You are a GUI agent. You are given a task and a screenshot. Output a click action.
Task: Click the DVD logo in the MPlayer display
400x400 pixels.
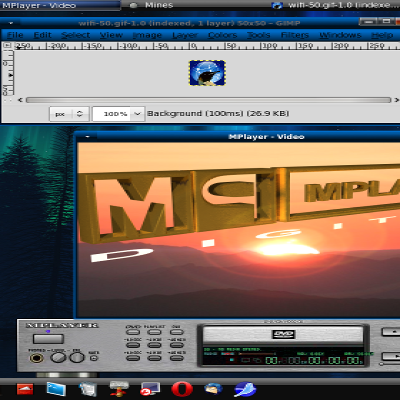pos(283,334)
